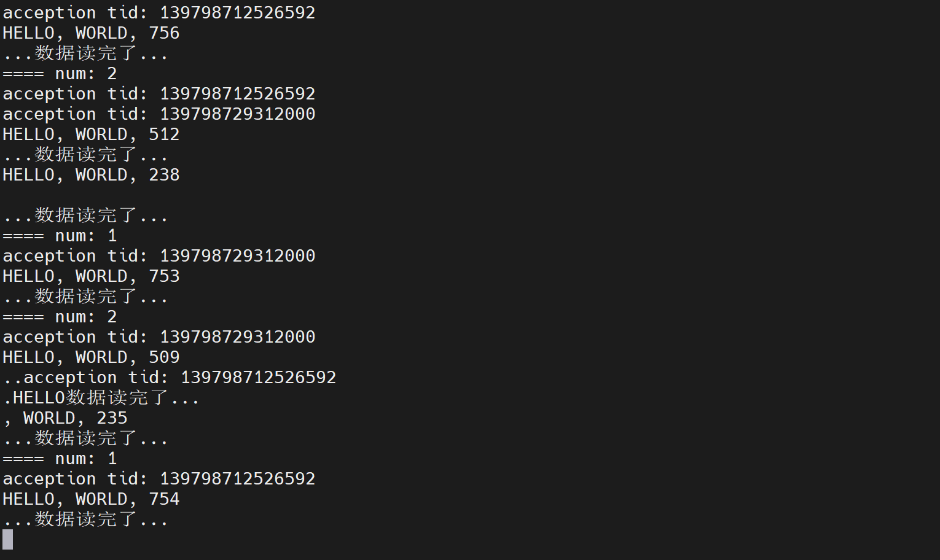Click the 'HELLO, WORLD, 238' output line

(91, 175)
